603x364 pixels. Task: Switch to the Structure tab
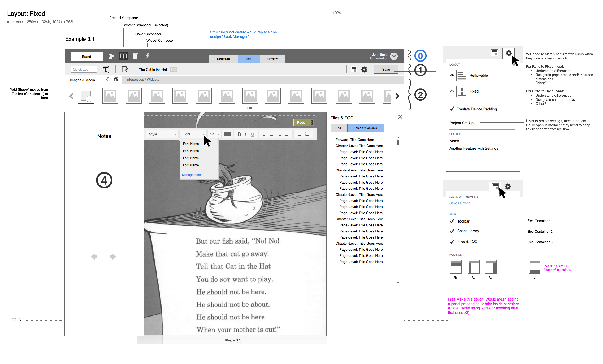pyautogui.click(x=223, y=59)
